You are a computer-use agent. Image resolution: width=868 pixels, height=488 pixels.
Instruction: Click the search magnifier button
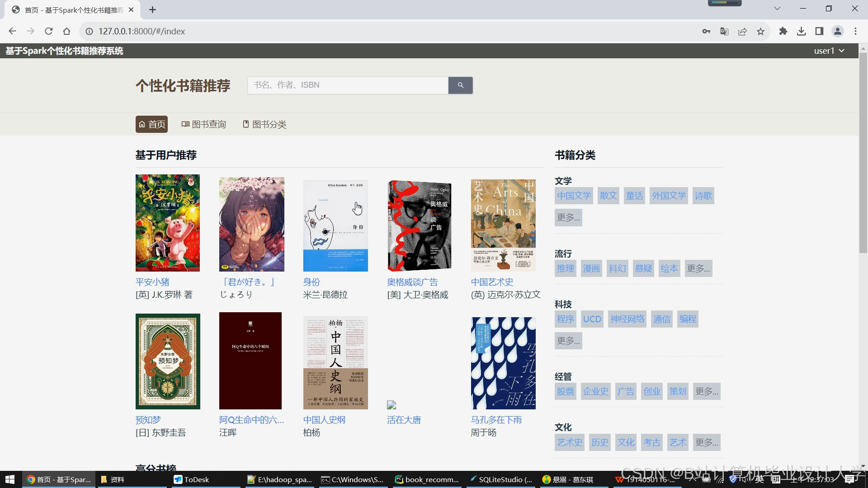(460, 85)
